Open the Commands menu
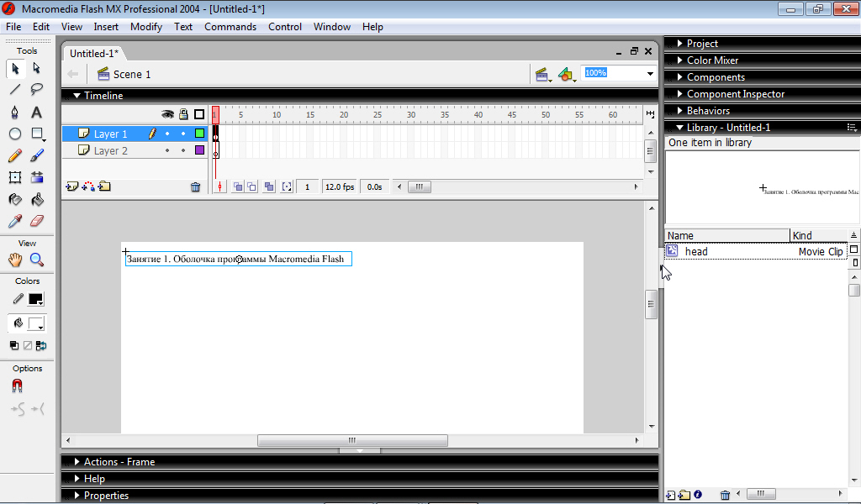 pyautogui.click(x=230, y=27)
